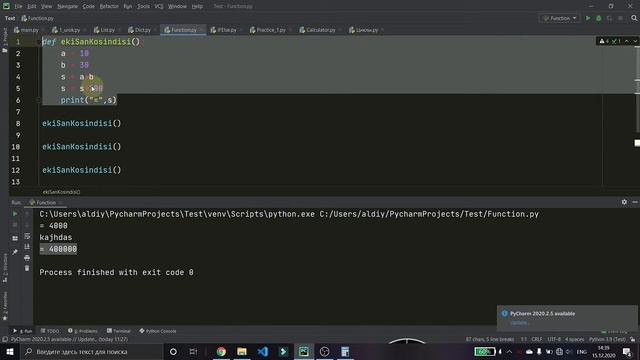Click ekiSanKosindisi() call on line 10

(x=82, y=147)
